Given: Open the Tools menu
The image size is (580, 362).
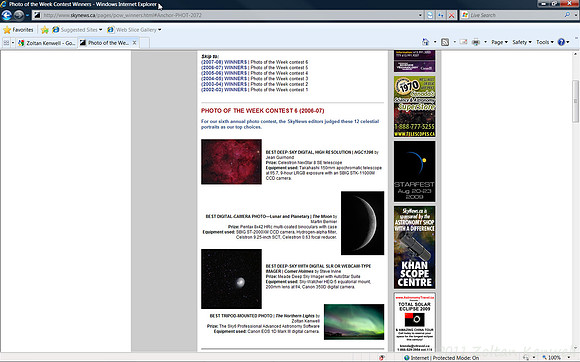Looking at the screenshot, I should coord(544,42).
